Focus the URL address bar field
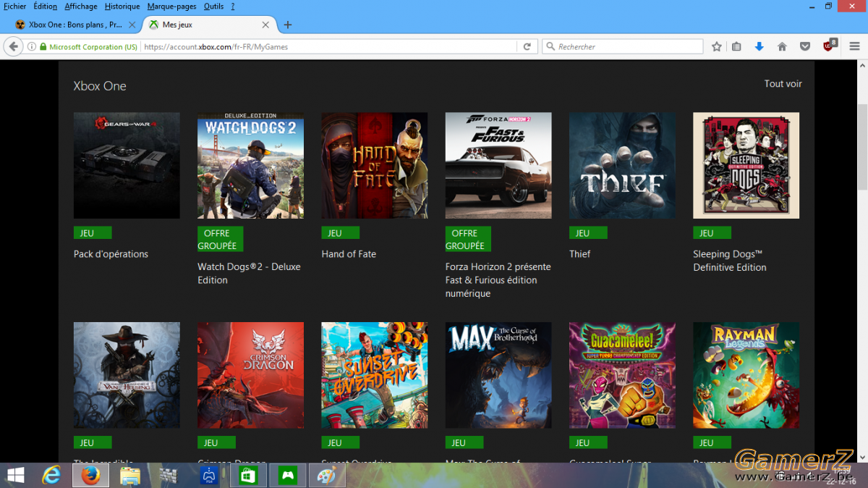Viewport: 868px width, 488px height. pyautogui.click(x=330, y=46)
